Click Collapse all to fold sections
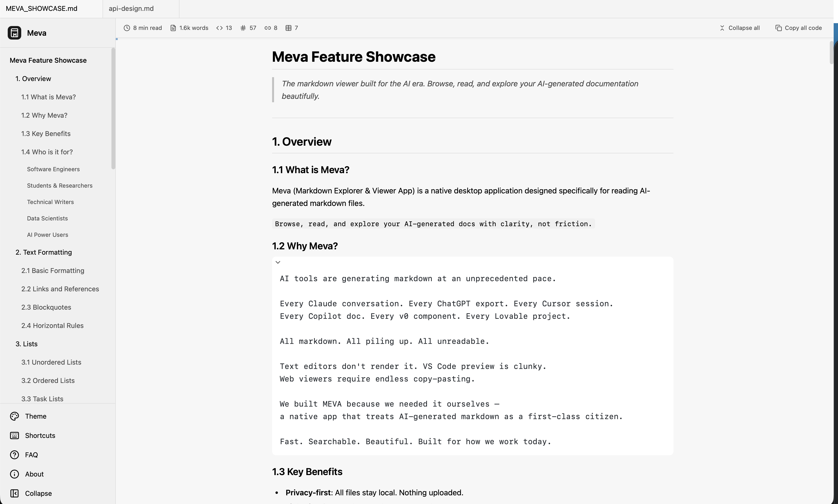The image size is (838, 504). click(x=740, y=28)
